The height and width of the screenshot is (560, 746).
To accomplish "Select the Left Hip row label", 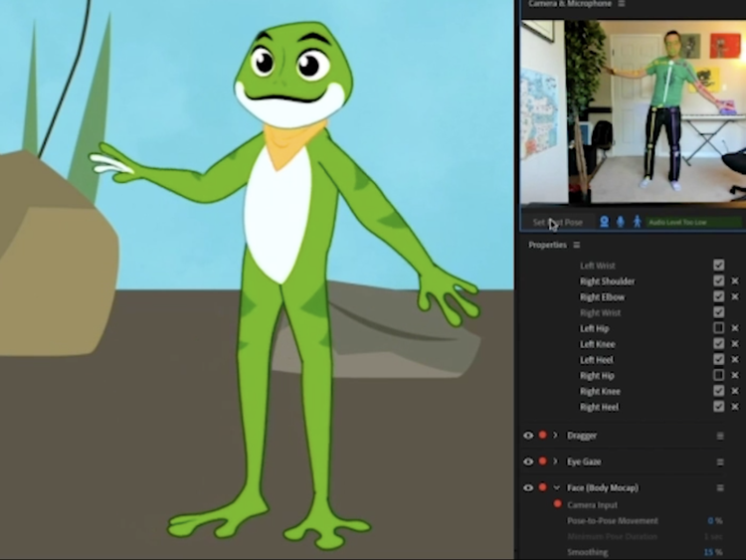I will tap(594, 329).
